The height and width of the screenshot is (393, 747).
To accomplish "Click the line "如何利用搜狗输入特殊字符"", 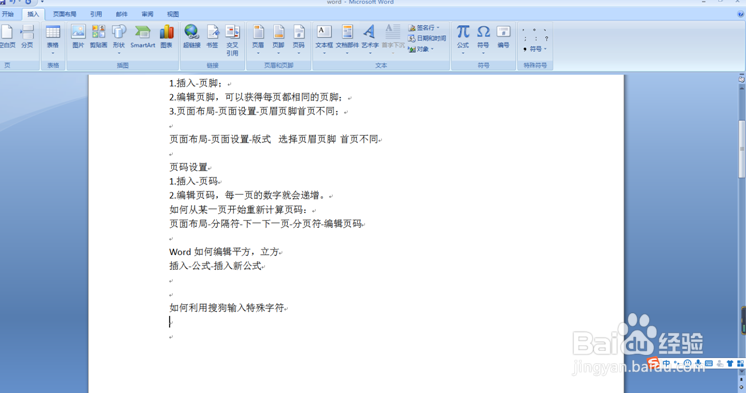I will point(227,308).
